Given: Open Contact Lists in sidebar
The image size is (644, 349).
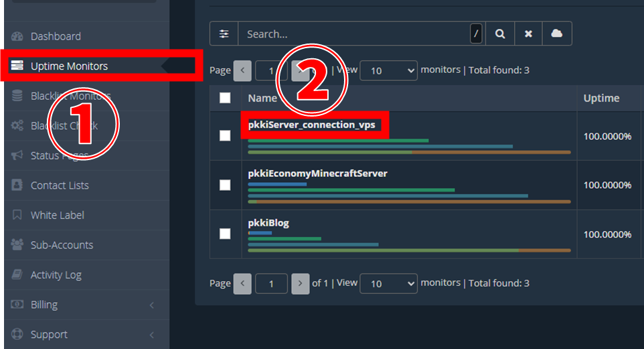Looking at the screenshot, I should click(x=86, y=186).
